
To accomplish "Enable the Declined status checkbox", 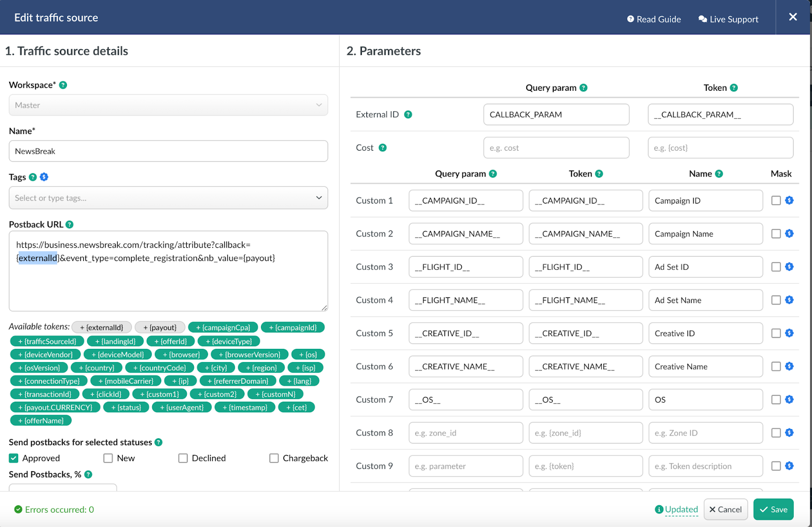I will point(183,458).
